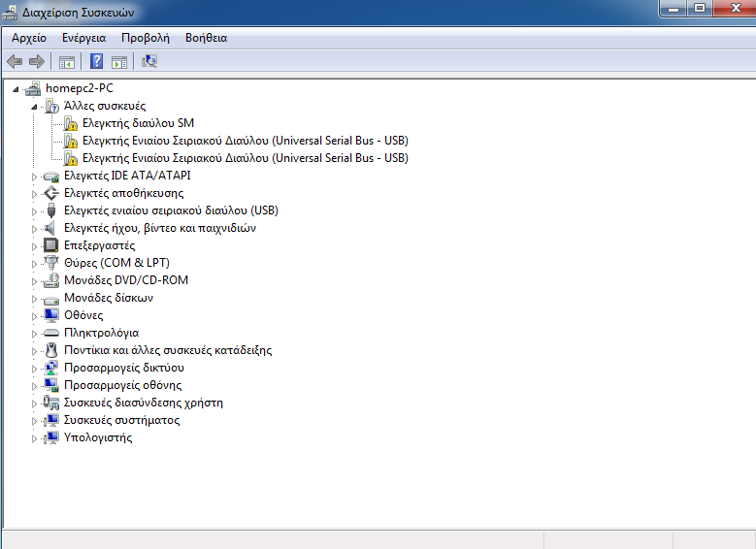Click the homepc2-PC computer icon
The image size is (756, 549).
(x=33, y=88)
